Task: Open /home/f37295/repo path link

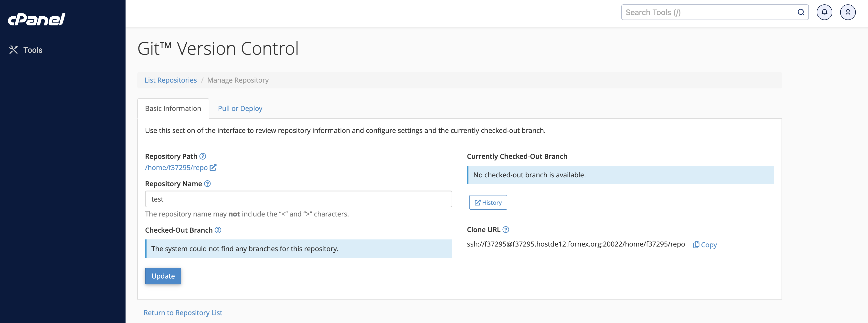Action: pos(180,168)
